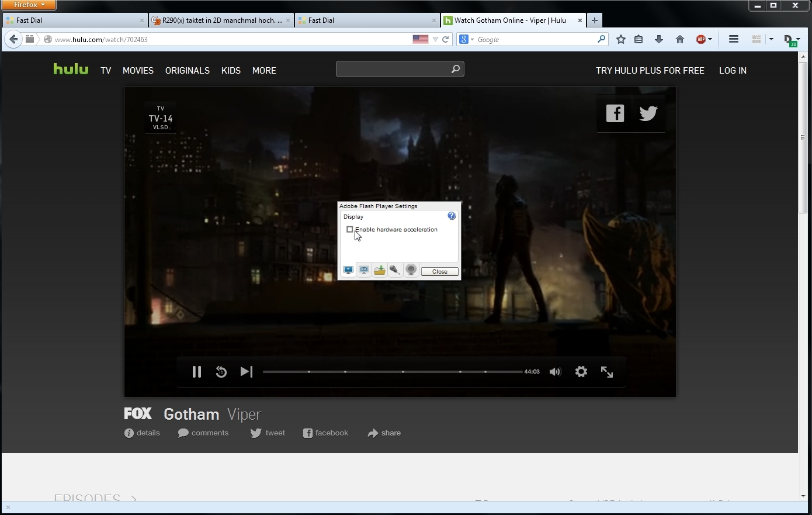Open the ORIGINALS menu on Hulu
Image resolution: width=812 pixels, height=515 pixels.
click(x=188, y=70)
